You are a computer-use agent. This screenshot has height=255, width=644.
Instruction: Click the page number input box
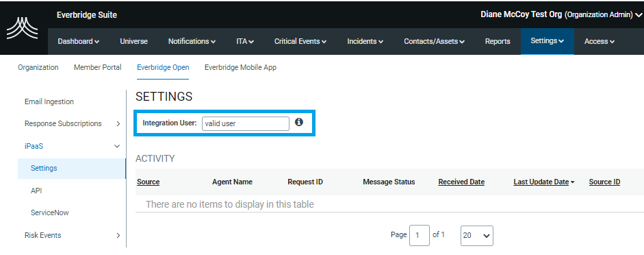pos(420,235)
